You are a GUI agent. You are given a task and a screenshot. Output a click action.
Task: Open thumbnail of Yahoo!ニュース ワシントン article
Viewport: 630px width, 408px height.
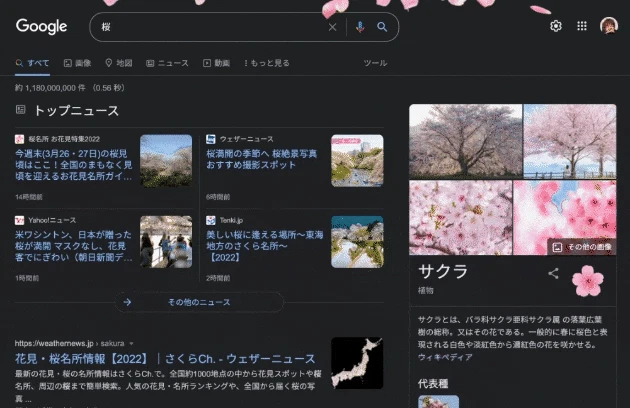[166, 242]
